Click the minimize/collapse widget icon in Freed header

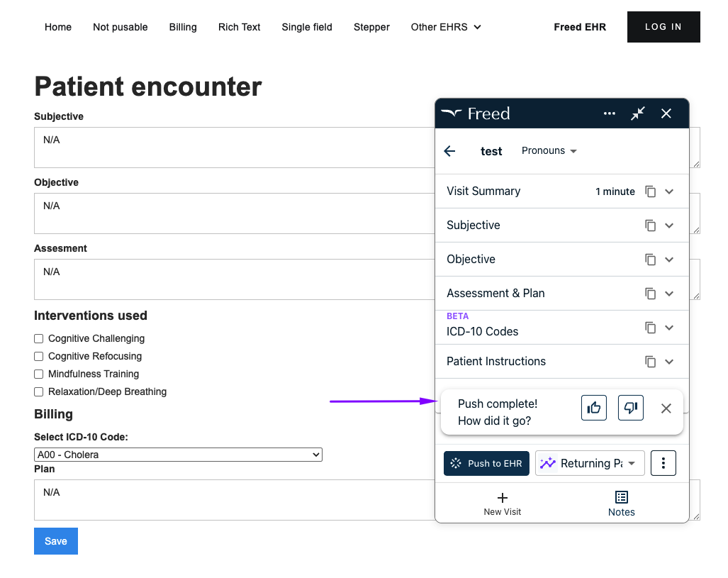coord(637,113)
